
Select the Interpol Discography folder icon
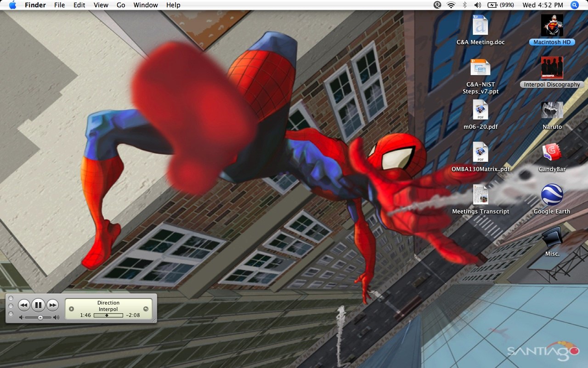click(x=552, y=68)
